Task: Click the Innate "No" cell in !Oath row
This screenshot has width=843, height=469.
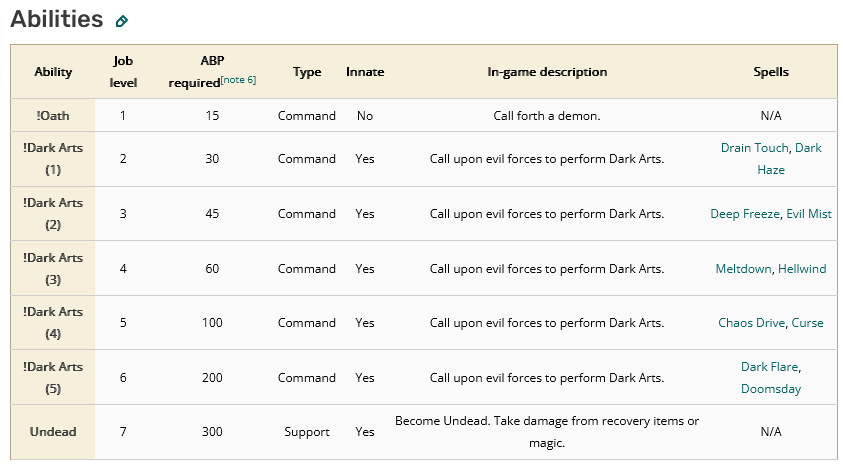Action: point(365,116)
